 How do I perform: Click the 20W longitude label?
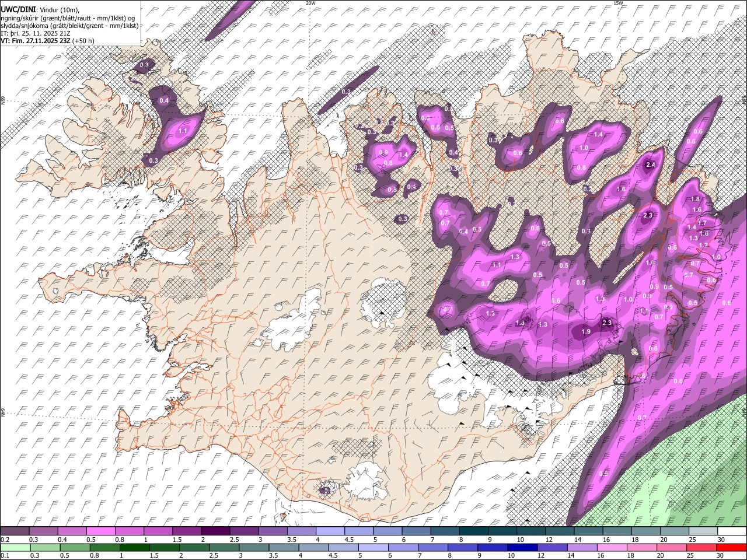click(310, 3)
